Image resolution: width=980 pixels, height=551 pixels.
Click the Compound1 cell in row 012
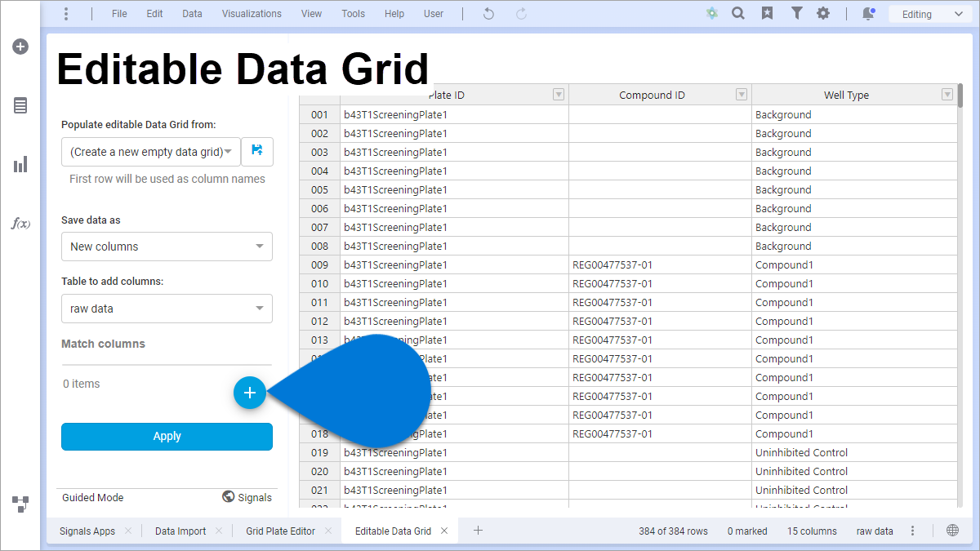click(854, 321)
